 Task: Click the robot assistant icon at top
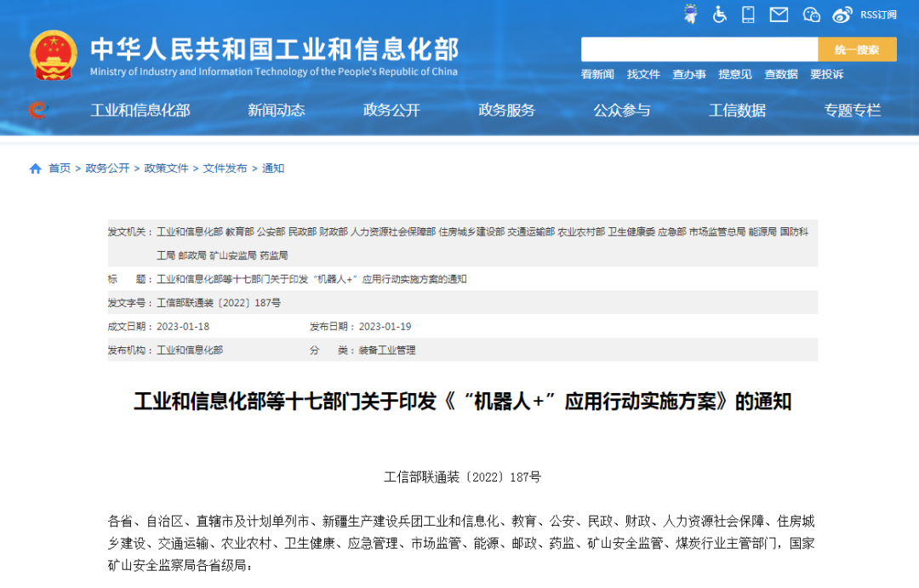[x=690, y=14]
